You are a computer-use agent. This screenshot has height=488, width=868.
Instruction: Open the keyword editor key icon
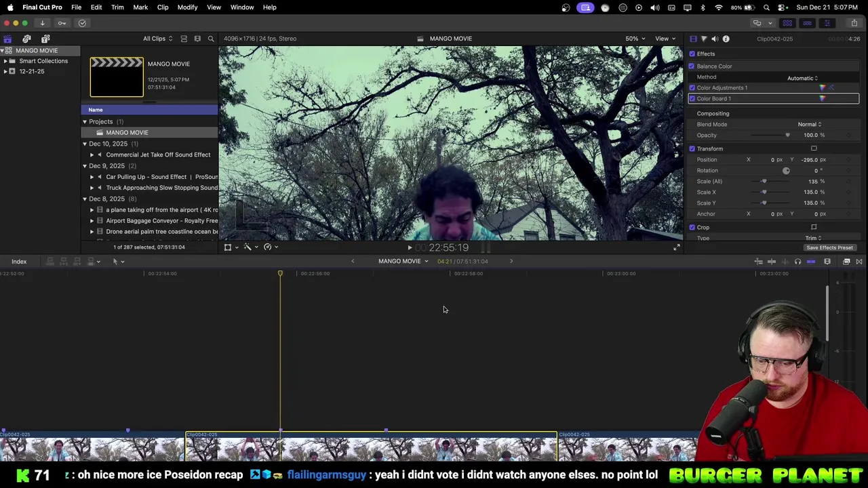pos(62,23)
